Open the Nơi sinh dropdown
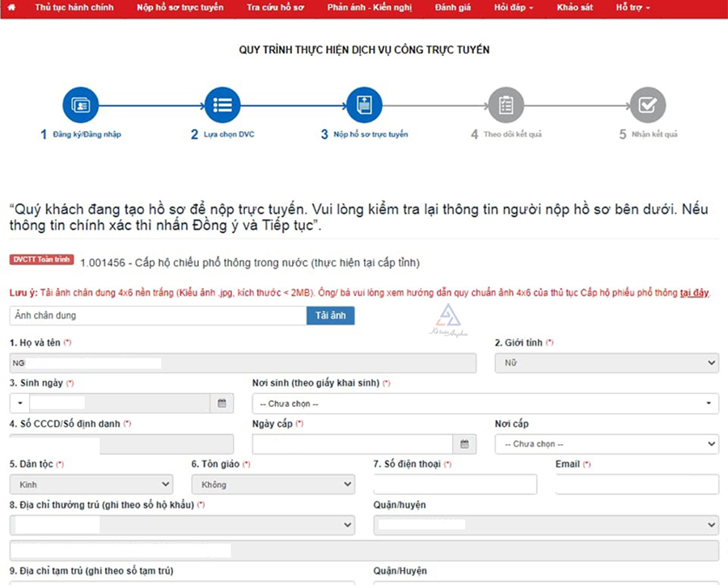Viewport: 728px width, 588px height. (485, 403)
